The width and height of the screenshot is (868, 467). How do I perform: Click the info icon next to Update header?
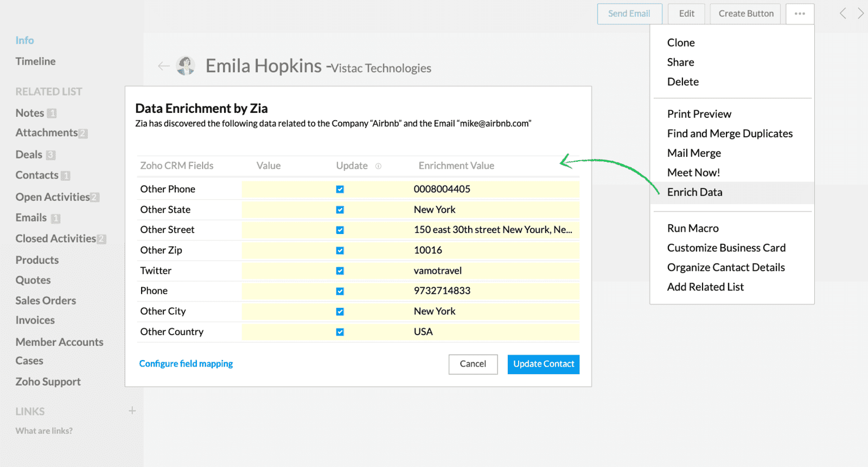pos(378,166)
